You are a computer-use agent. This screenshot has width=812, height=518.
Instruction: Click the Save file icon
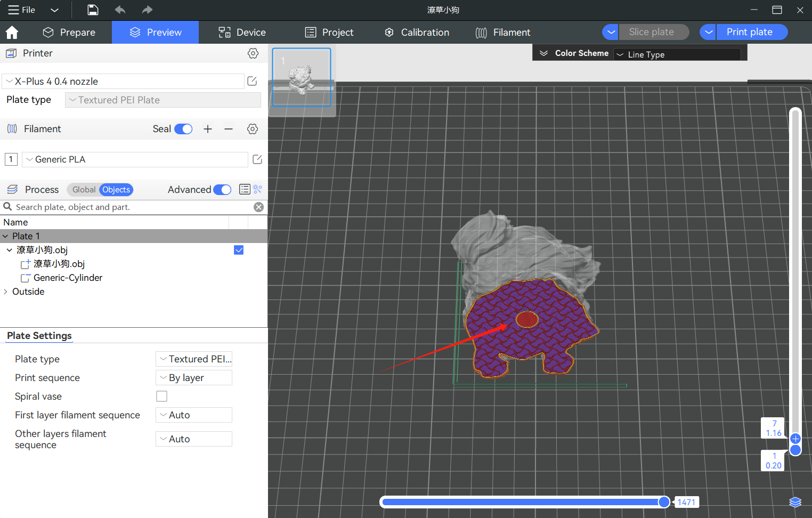(x=93, y=10)
